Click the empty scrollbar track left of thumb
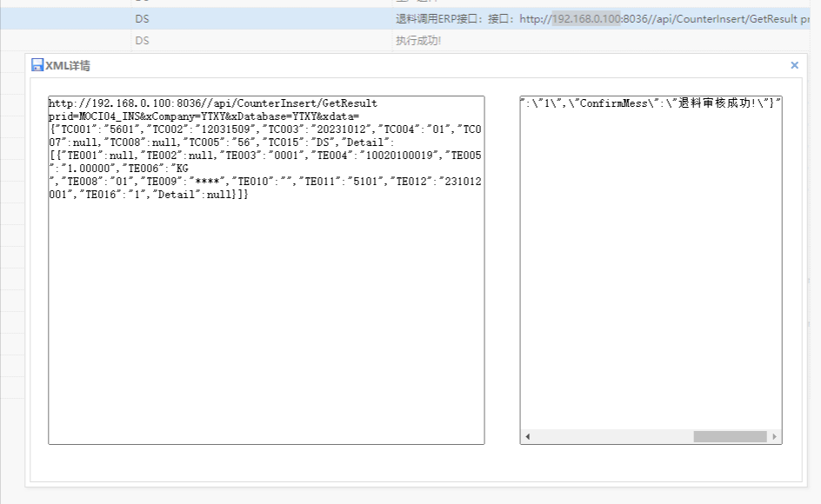The height and width of the screenshot is (504, 821). 609,436
